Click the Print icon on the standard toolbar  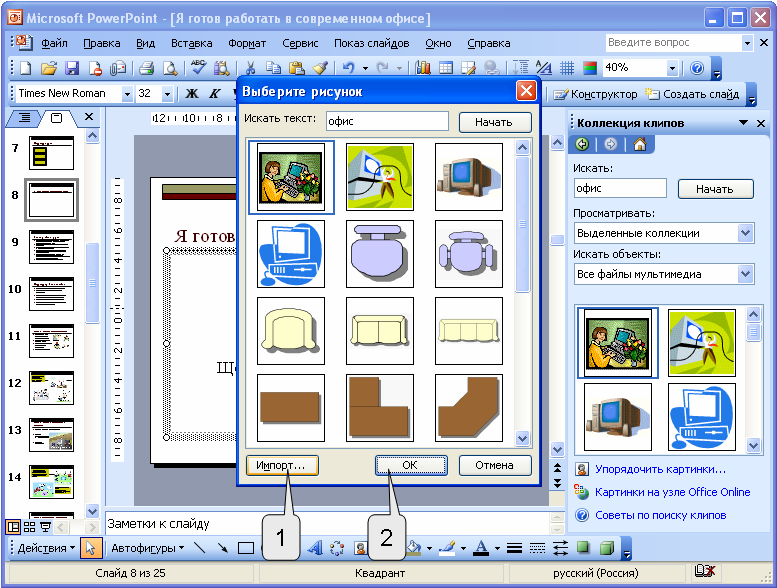pyautogui.click(x=147, y=68)
